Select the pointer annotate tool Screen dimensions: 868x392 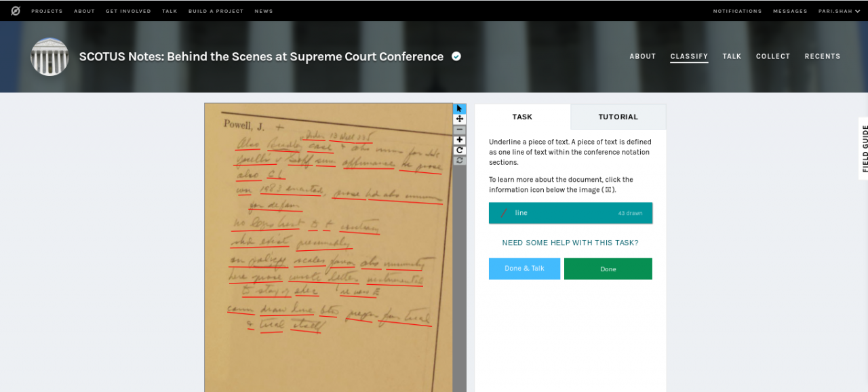460,109
